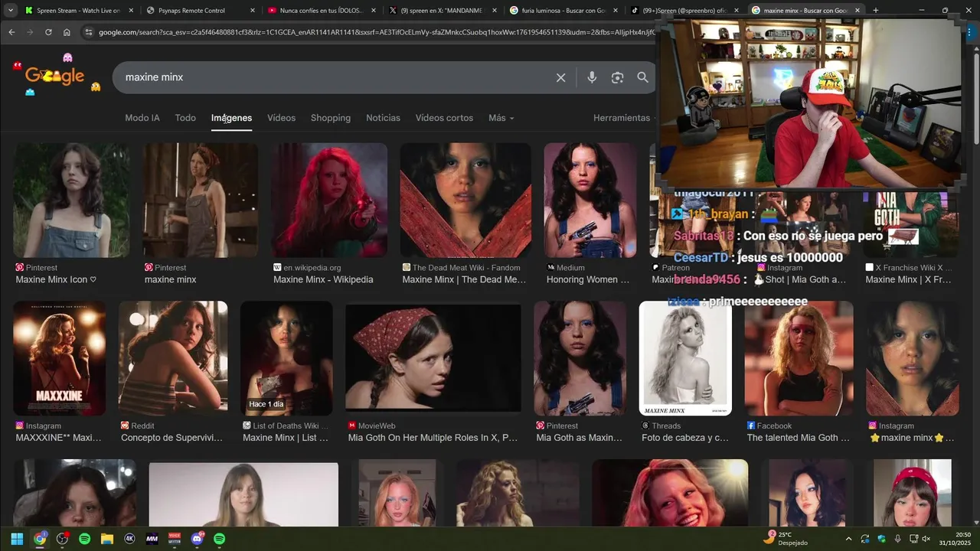This screenshot has width=980, height=551.
Task: Switch to the 'spreen en X' tab
Action: 443,11
